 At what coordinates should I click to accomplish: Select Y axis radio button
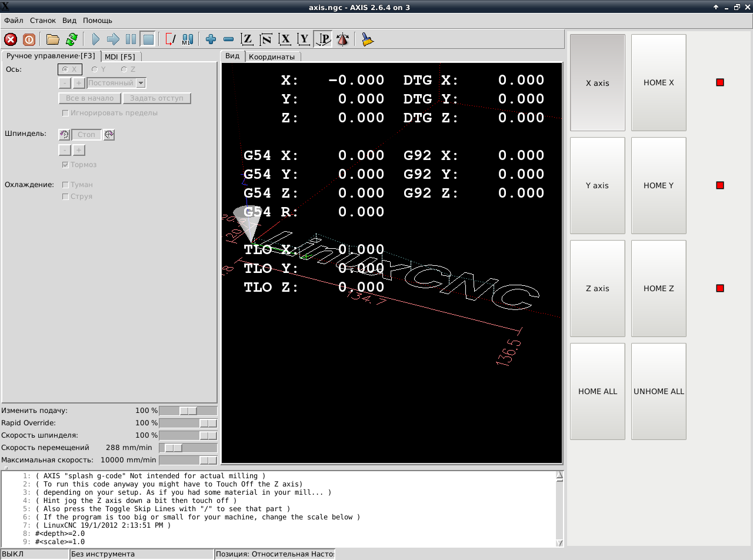[x=98, y=69]
